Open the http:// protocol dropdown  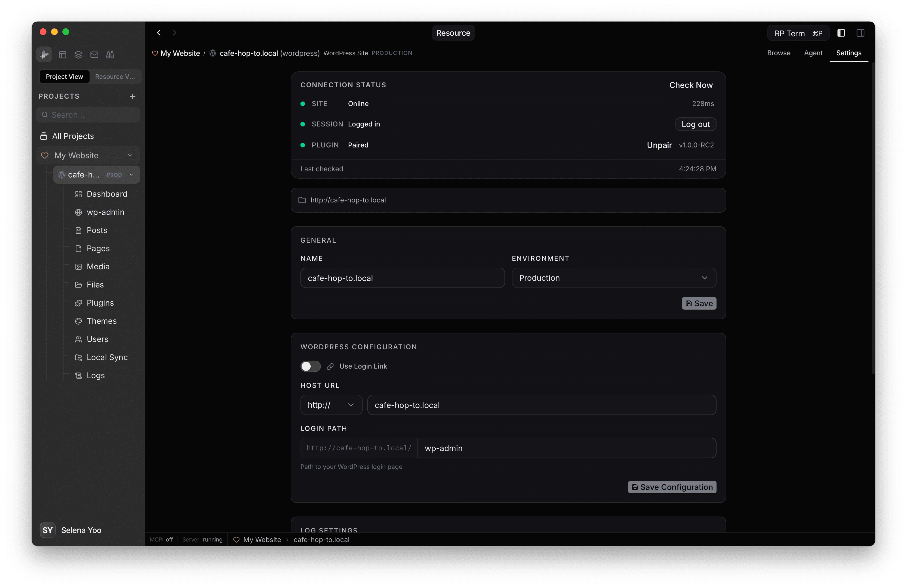coord(331,405)
